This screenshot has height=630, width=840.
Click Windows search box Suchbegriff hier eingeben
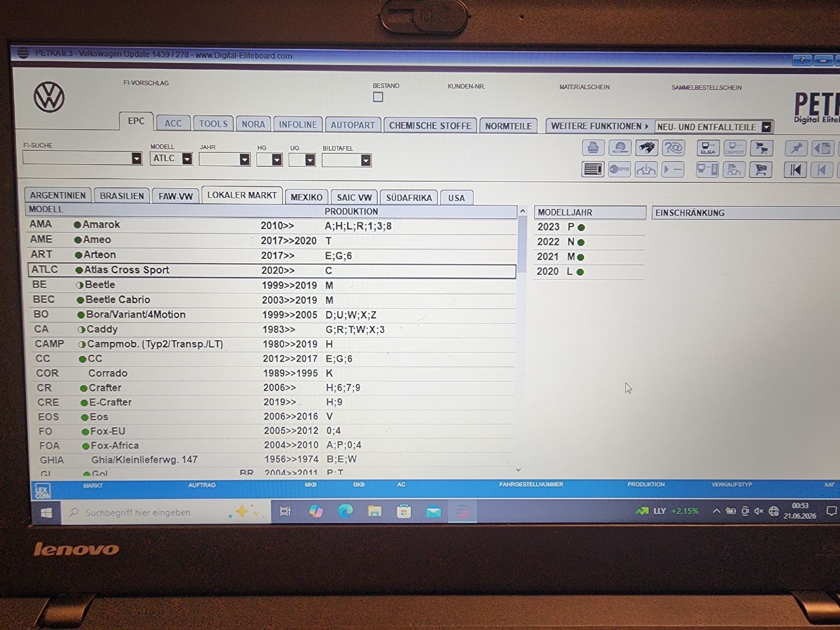point(166,512)
